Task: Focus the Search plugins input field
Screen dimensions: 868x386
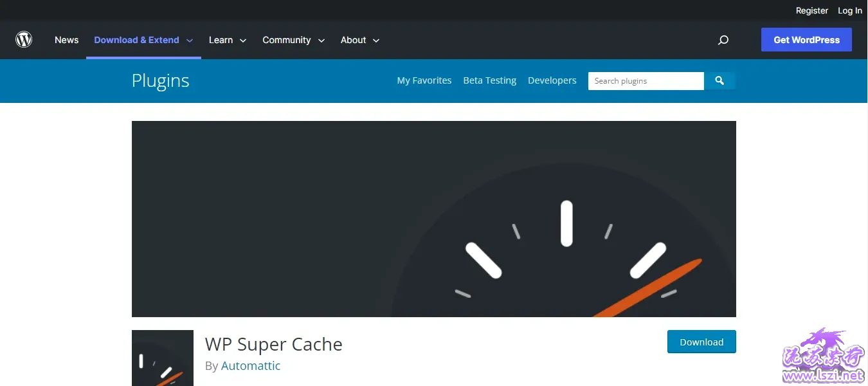Action: 646,80
